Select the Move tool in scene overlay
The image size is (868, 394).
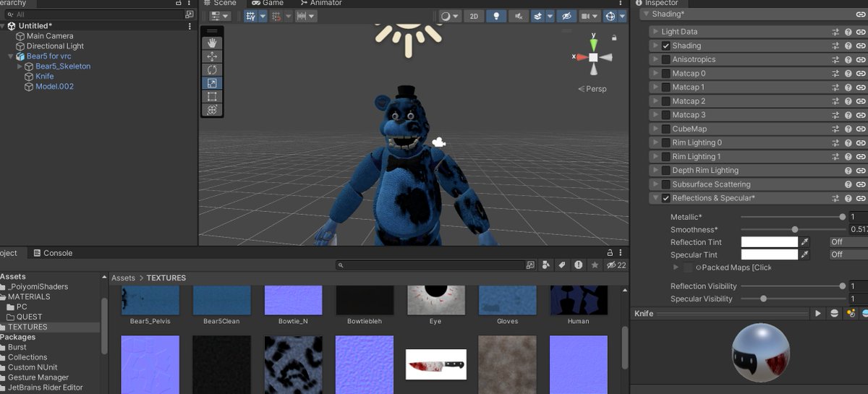pos(212,56)
